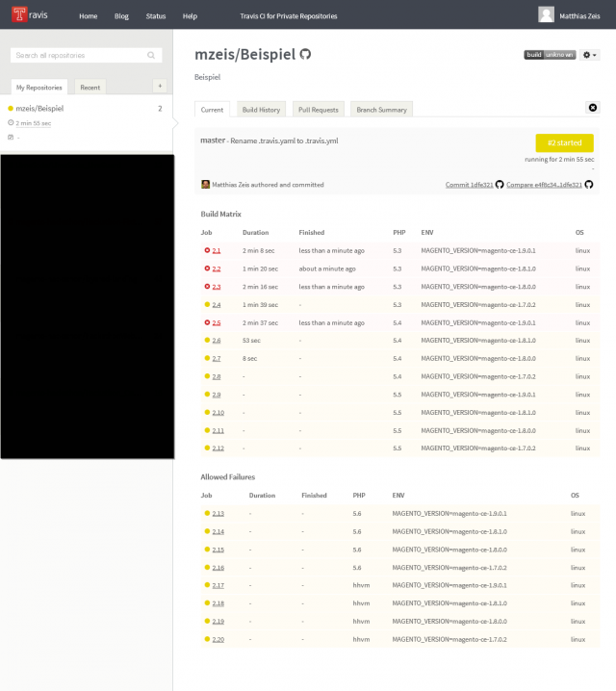Open job 2.15 link
616x691 pixels.
click(x=218, y=550)
